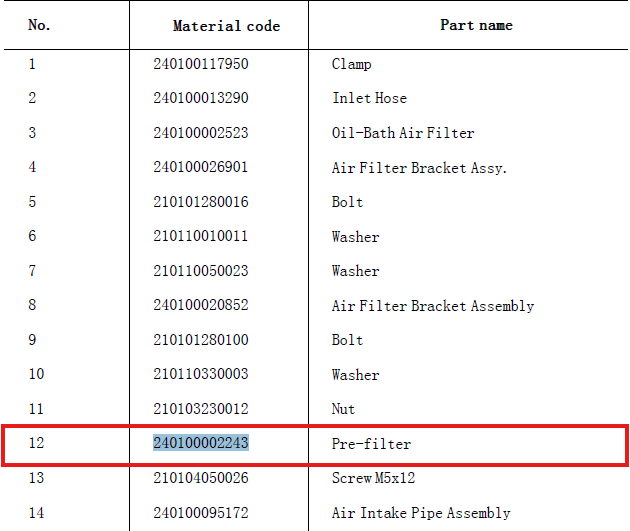Click the Inlet Hose part name
Viewport: 630px width, 531px height.
[369, 98]
